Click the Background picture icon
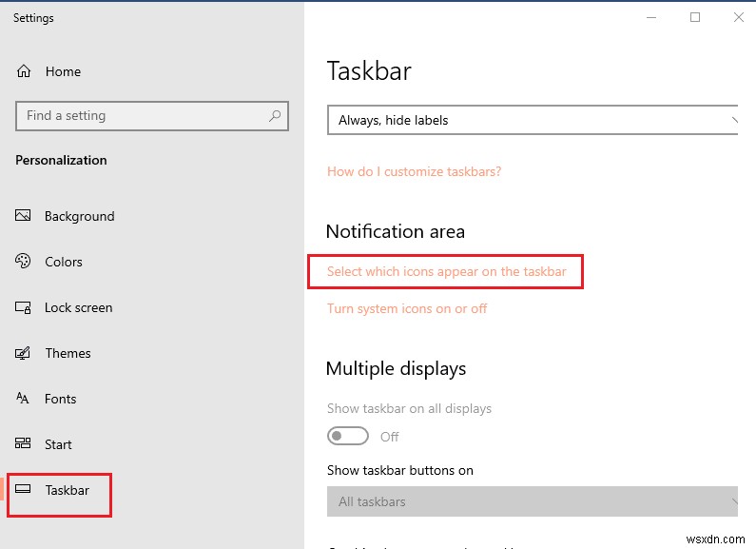 pyautogui.click(x=23, y=215)
